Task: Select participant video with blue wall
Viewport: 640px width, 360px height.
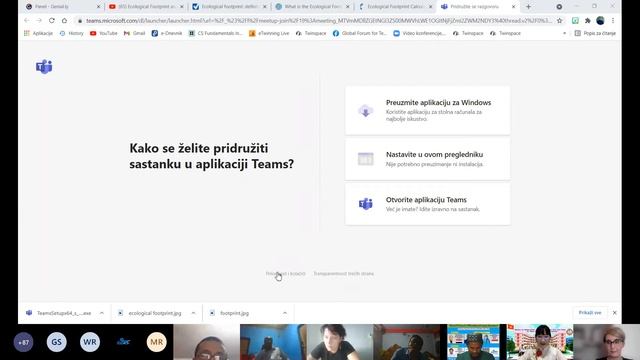Action: click(273, 342)
